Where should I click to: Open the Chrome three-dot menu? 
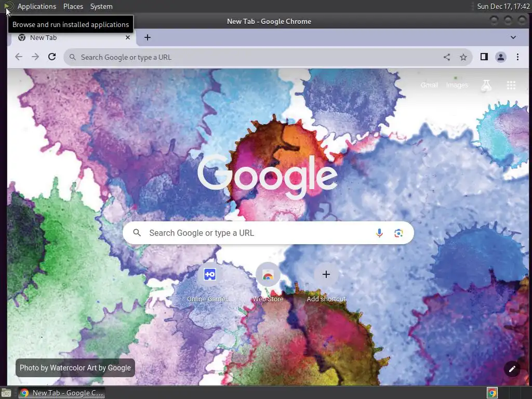pyautogui.click(x=517, y=57)
